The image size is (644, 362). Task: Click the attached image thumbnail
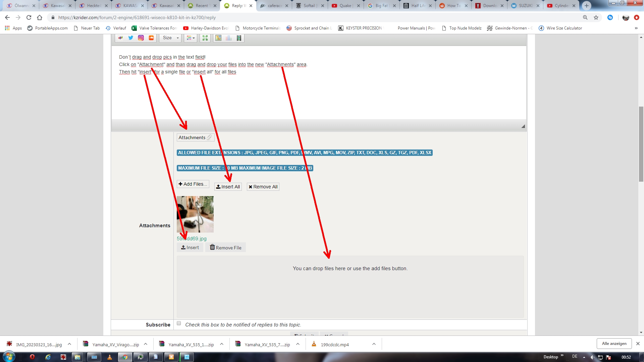195,215
